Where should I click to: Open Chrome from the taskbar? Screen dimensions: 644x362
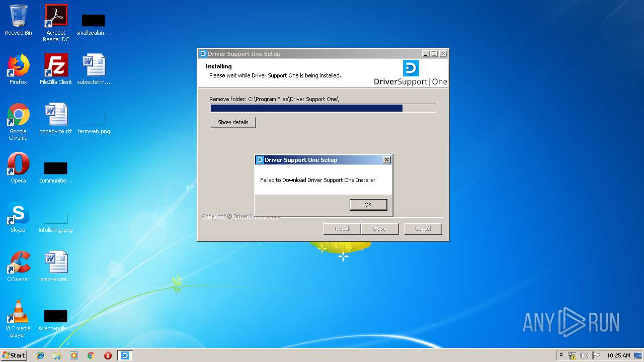click(x=91, y=355)
